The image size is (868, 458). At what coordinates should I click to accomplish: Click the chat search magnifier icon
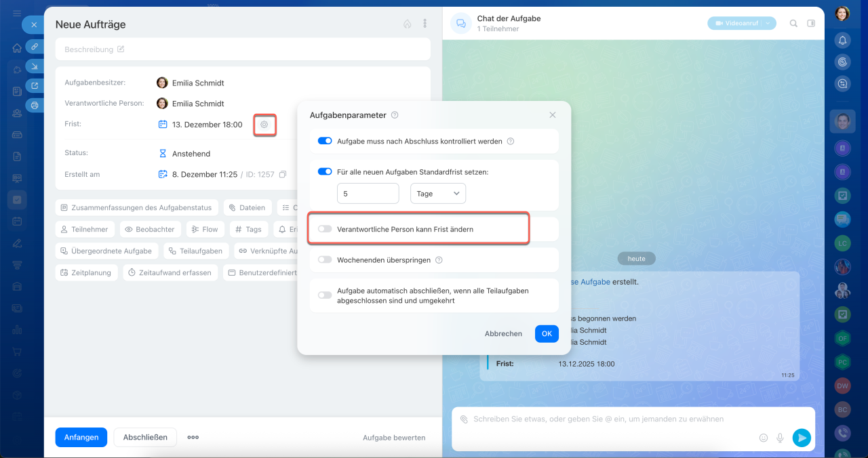pos(793,24)
